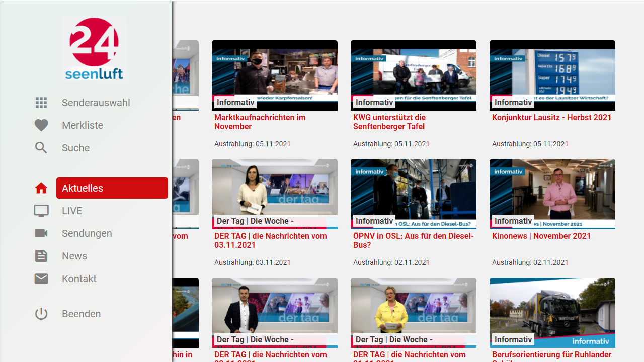This screenshot has height=362, width=644.
Task: Choose Beenden to exit the app
Action: (x=82, y=314)
